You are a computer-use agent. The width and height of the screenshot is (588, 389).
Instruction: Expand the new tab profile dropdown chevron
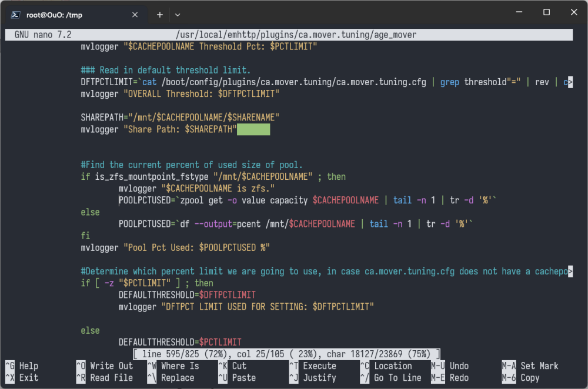(178, 15)
